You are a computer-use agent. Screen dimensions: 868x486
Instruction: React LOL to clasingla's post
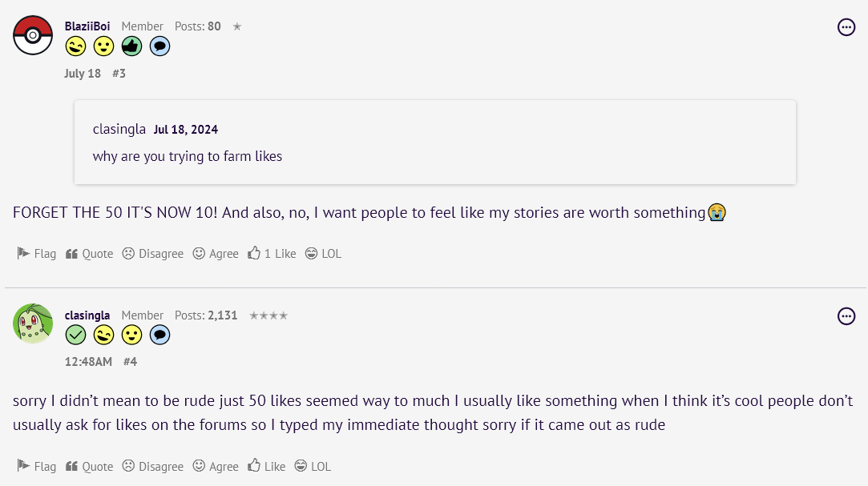click(313, 466)
